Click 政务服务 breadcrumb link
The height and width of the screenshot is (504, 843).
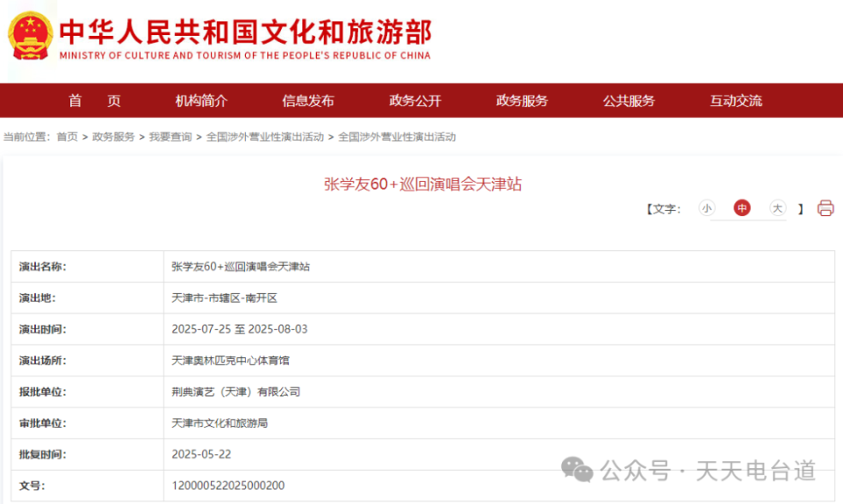click(113, 137)
